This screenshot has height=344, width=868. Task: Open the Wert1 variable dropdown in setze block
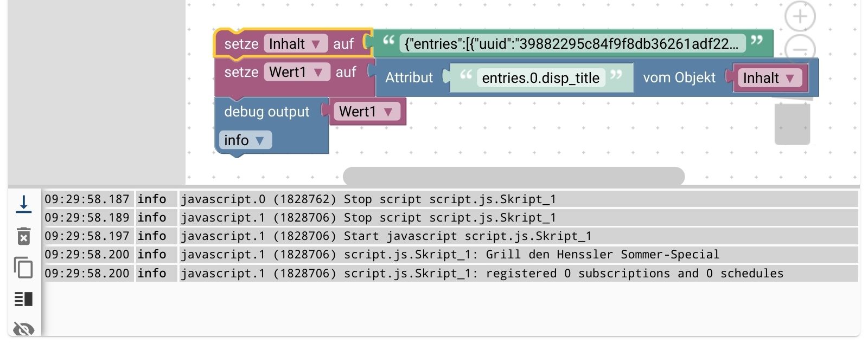tap(318, 73)
